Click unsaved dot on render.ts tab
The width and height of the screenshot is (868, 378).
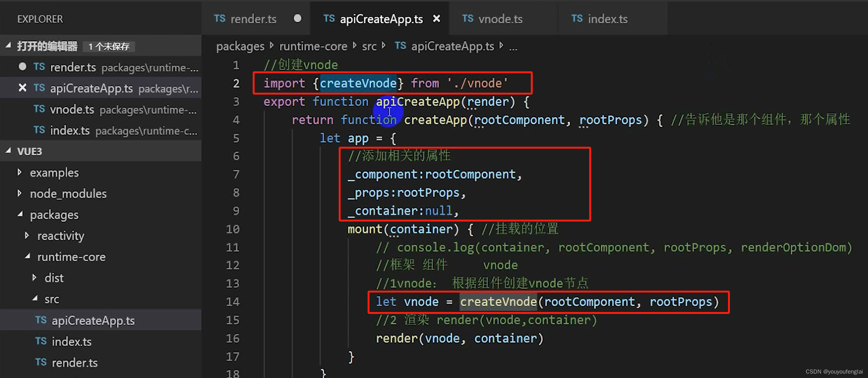point(298,18)
